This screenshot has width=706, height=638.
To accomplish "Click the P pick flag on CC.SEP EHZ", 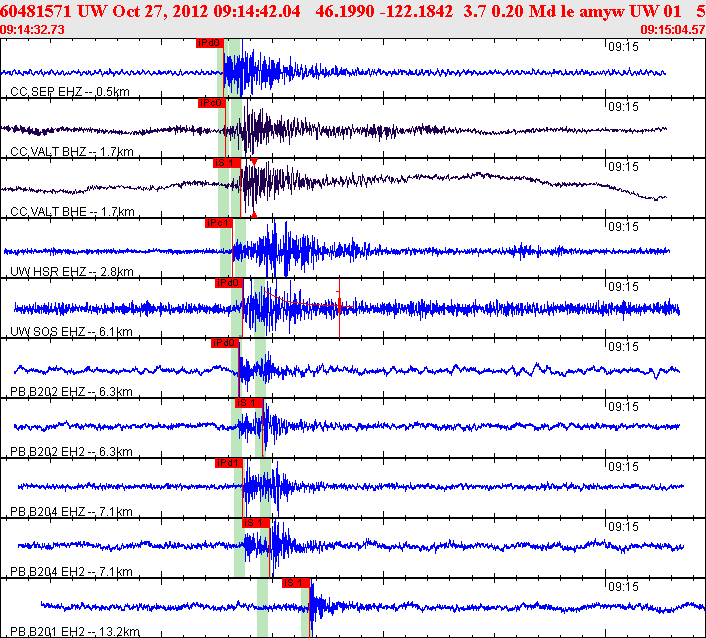I will 210,43.
